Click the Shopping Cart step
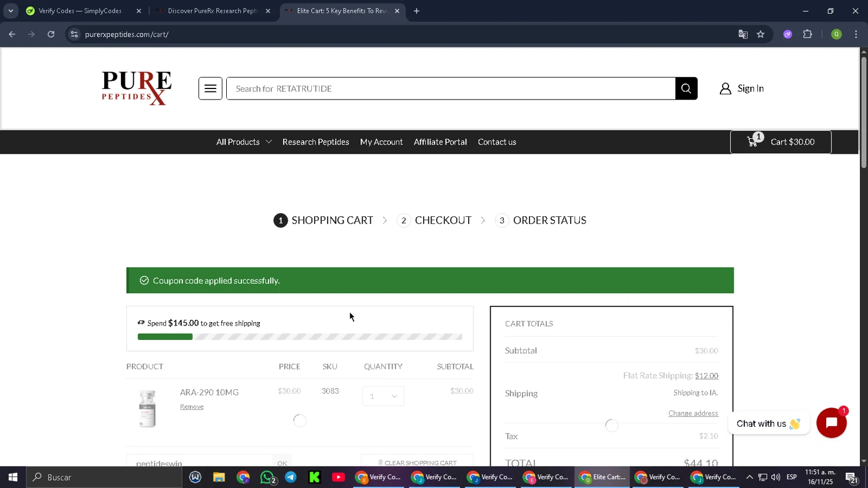 pyautogui.click(x=323, y=220)
